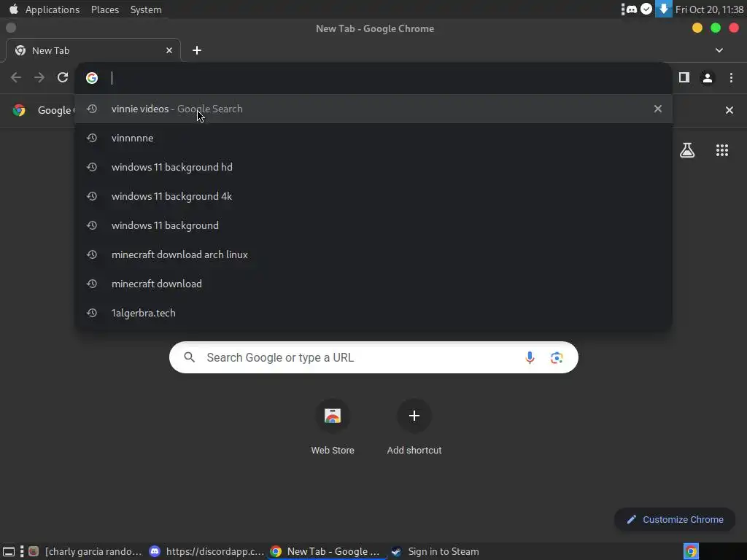Select windows 11 background hd suggestion
Image resolution: width=747 pixels, height=560 pixels.
(x=373, y=167)
